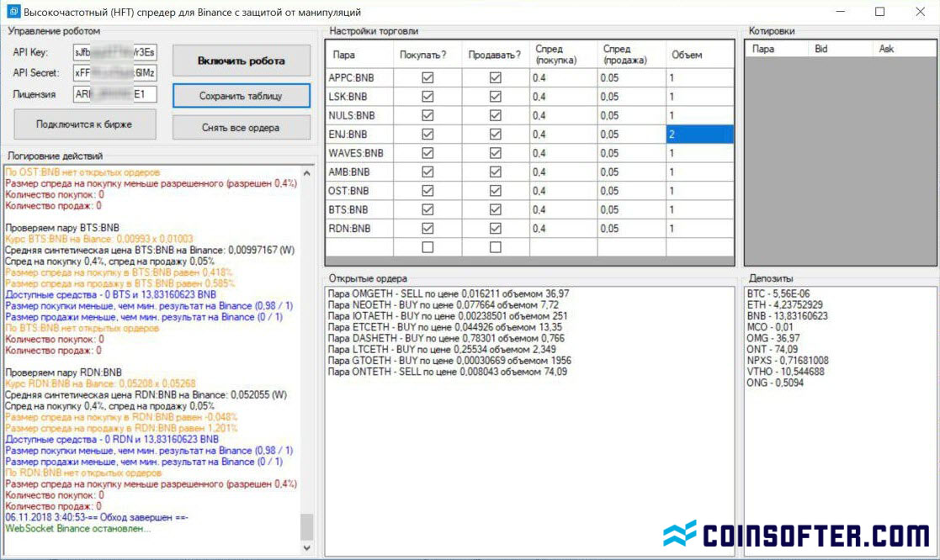Uncheck 'Покупать?' for RDN:BNB

click(x=428, y=229)
